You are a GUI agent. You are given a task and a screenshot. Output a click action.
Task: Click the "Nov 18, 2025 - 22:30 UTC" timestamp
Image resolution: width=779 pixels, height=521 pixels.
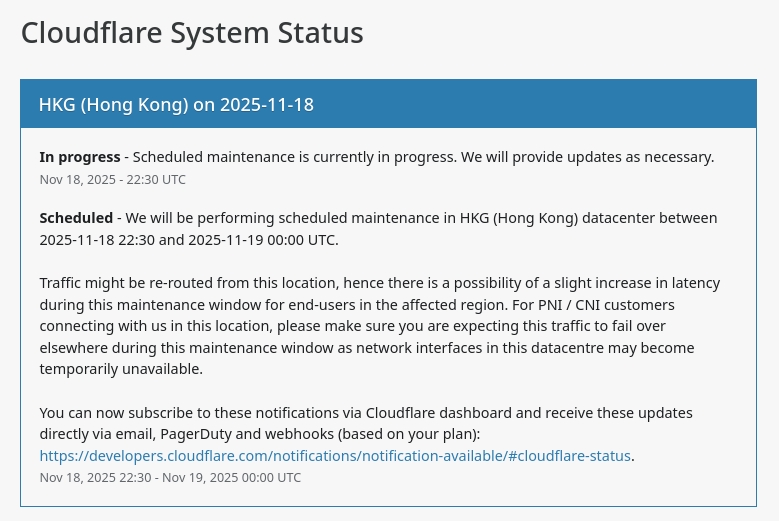pyautogui.click(x=112, y=180)
